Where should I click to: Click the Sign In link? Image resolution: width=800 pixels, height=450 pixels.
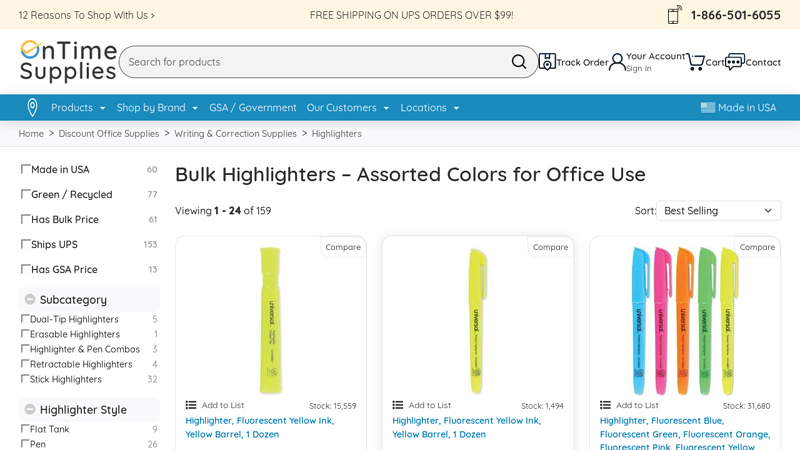639,68
